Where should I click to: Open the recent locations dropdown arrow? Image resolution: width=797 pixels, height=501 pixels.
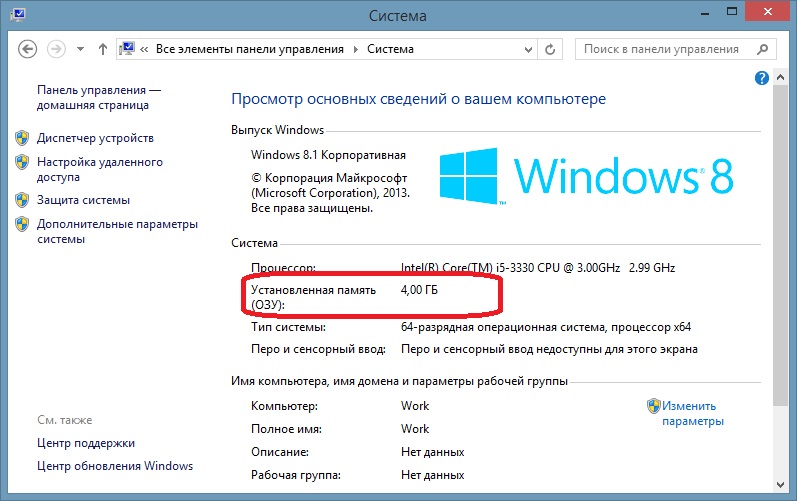coord(82,48)
